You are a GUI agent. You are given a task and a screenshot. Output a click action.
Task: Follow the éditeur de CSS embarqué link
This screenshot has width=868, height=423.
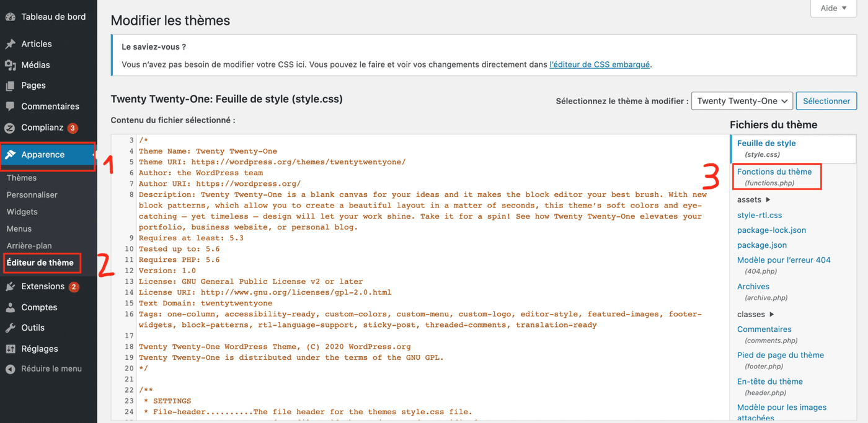click(600, 64)
